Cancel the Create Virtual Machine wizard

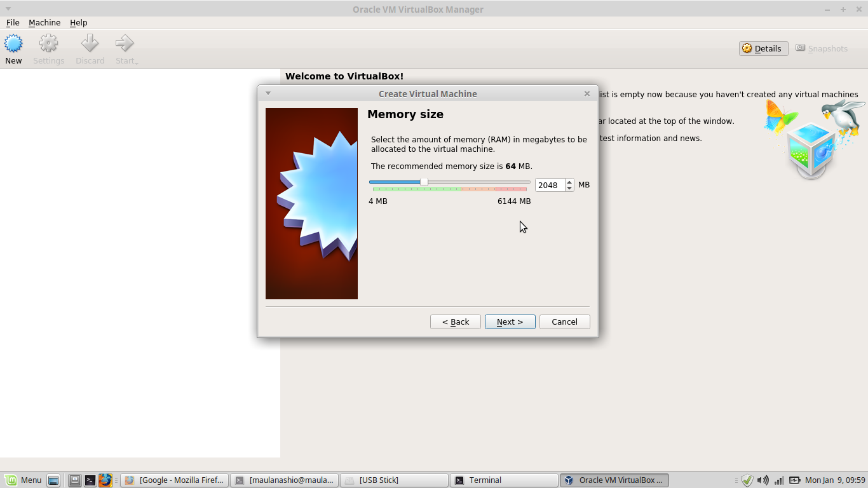[x=564, y=322]
